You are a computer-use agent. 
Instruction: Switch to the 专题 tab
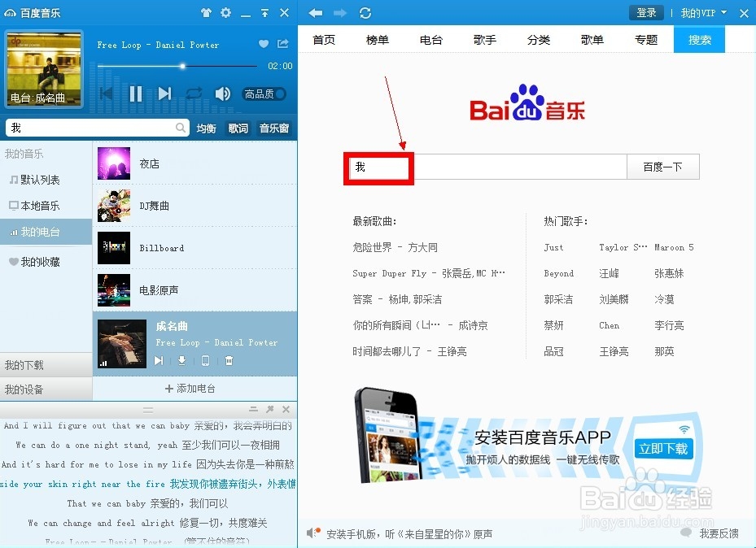pyautogui.click(x=646, y=40)
